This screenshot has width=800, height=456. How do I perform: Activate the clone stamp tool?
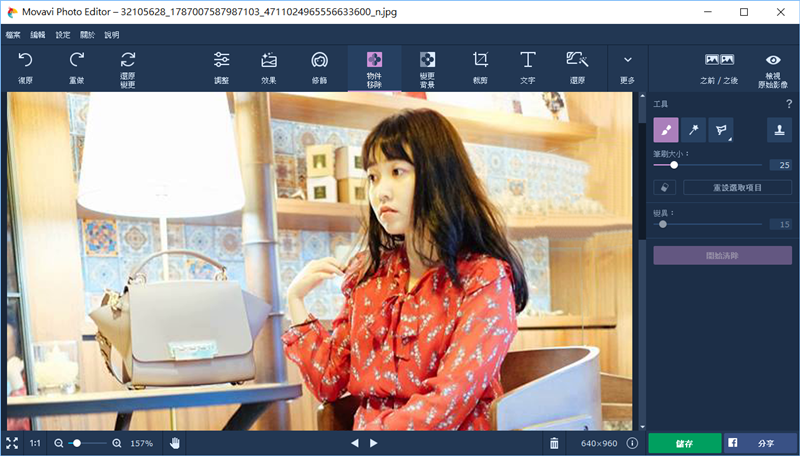(x=780, y=129)
